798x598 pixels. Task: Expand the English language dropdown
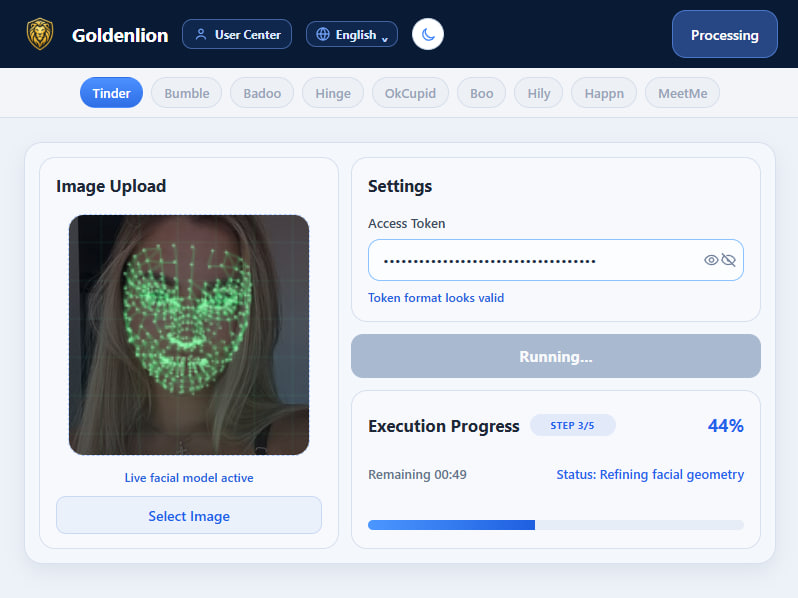[x=352, y=34]
